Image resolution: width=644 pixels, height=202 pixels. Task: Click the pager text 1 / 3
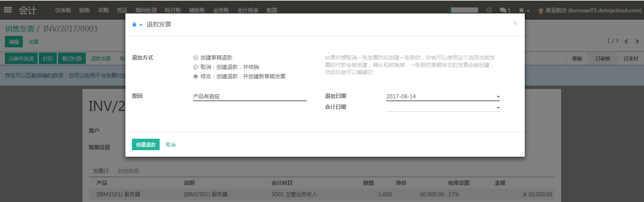click(x=613, y=41)
